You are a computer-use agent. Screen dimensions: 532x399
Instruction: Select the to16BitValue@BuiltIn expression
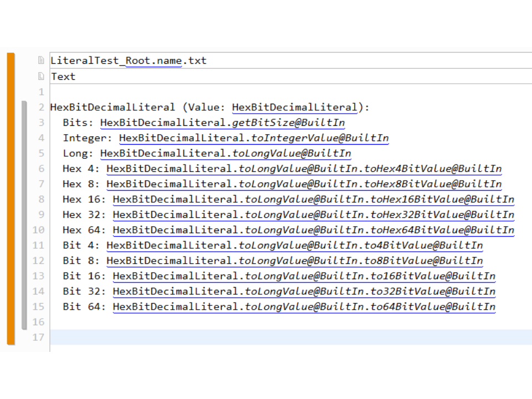tap(433, 276)
